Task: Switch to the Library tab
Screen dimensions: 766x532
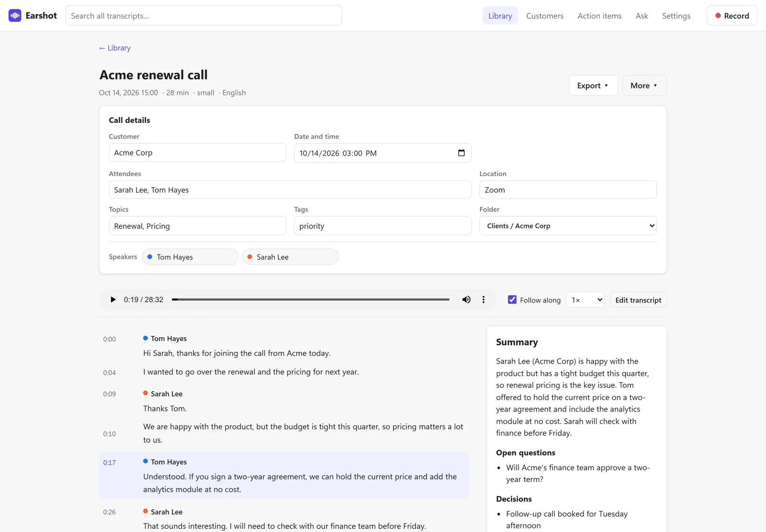Action: click(x=500, y=16)
